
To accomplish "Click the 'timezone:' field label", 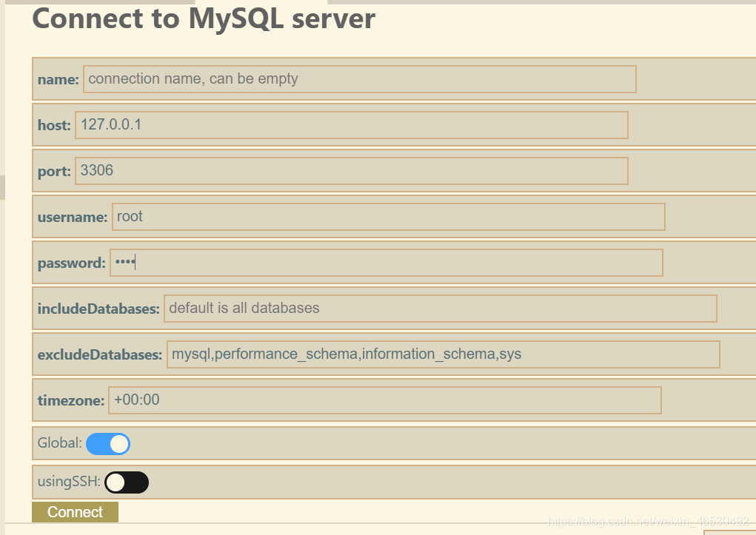I will pyautogui.click(x=71, y=400).
